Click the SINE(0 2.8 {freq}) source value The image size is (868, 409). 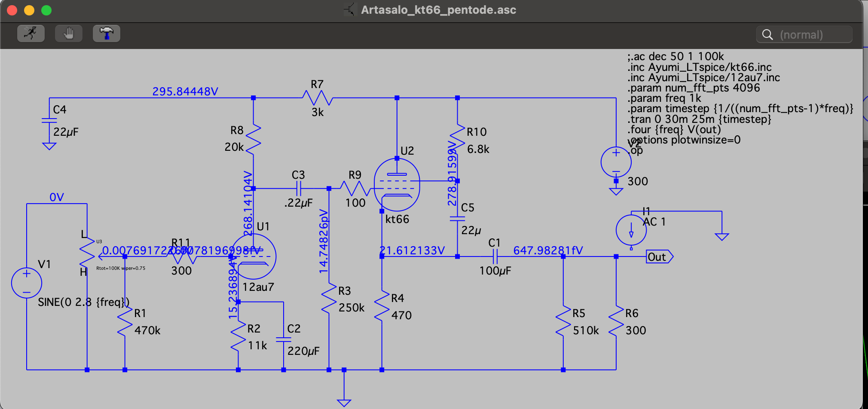pyautogui.click(x=84, y=302)
